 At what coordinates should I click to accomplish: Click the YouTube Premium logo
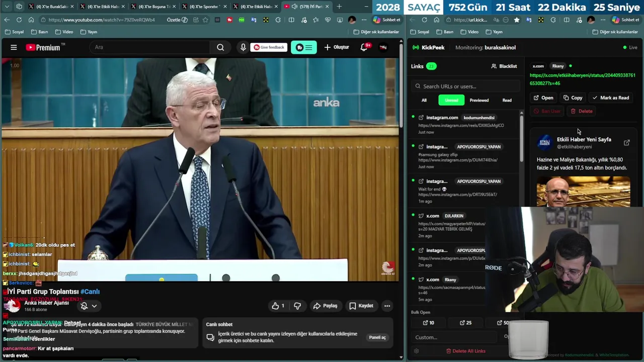[x=45, y=47]
